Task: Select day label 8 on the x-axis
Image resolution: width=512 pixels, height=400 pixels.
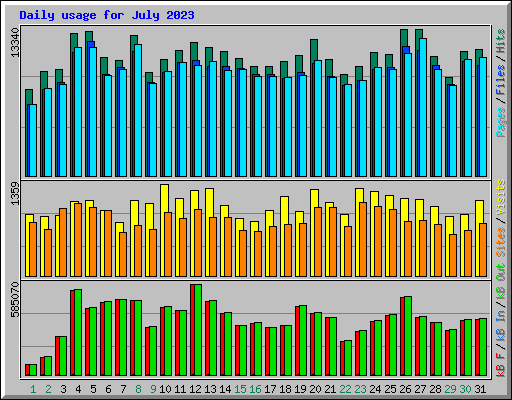Action: (138, 389)
